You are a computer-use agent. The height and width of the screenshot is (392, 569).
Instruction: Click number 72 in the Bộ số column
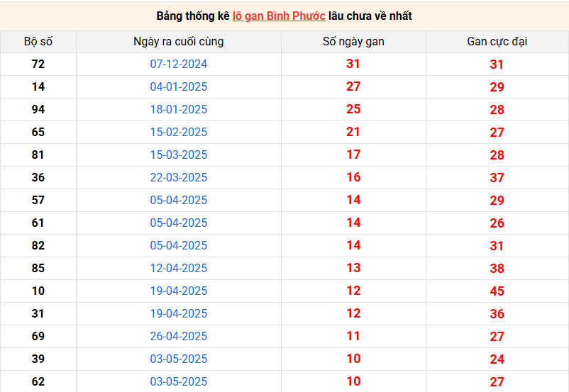(38, 64)
